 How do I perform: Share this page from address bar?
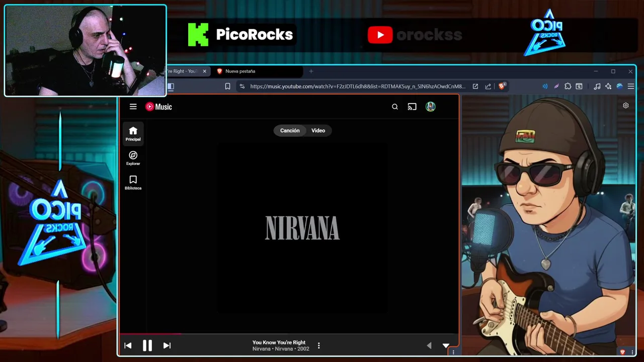pyautogui.click(x=488, y=86)
